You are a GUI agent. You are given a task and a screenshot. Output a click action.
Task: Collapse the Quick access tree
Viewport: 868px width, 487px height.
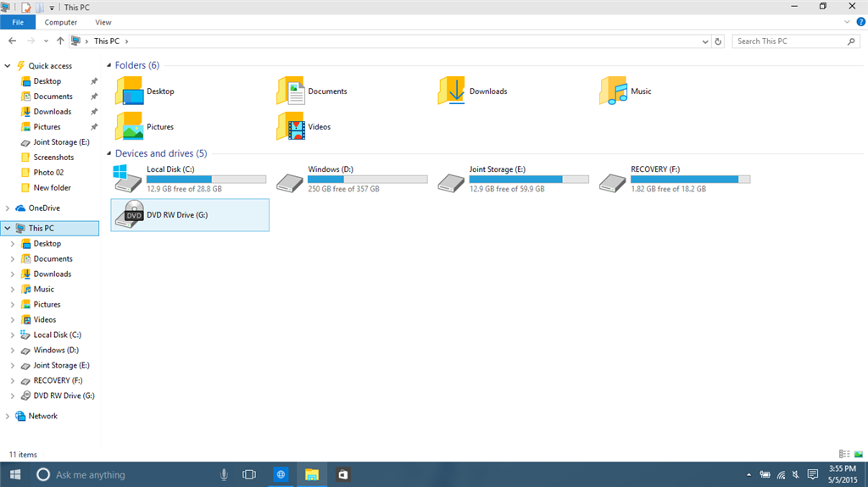pos(7,66)
